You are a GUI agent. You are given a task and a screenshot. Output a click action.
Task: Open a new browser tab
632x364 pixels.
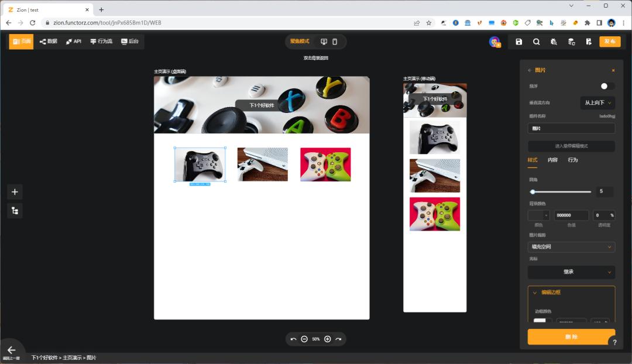tap(102, 10)
